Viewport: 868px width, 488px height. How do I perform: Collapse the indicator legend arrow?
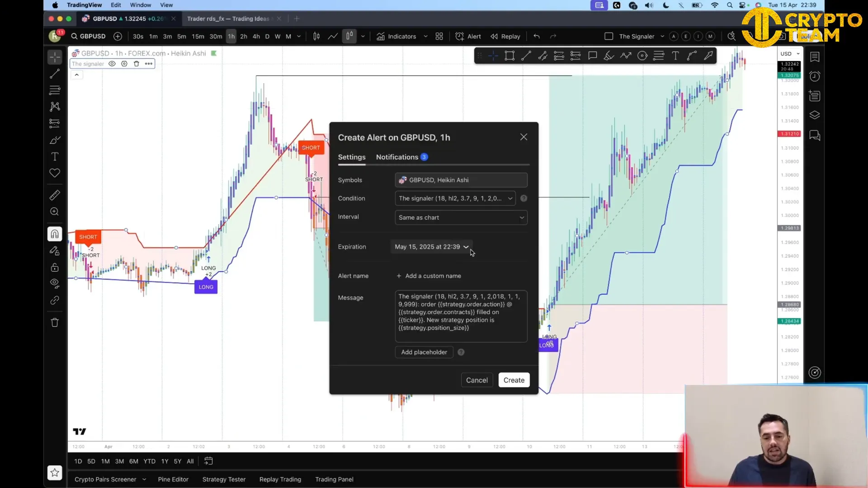77,75
